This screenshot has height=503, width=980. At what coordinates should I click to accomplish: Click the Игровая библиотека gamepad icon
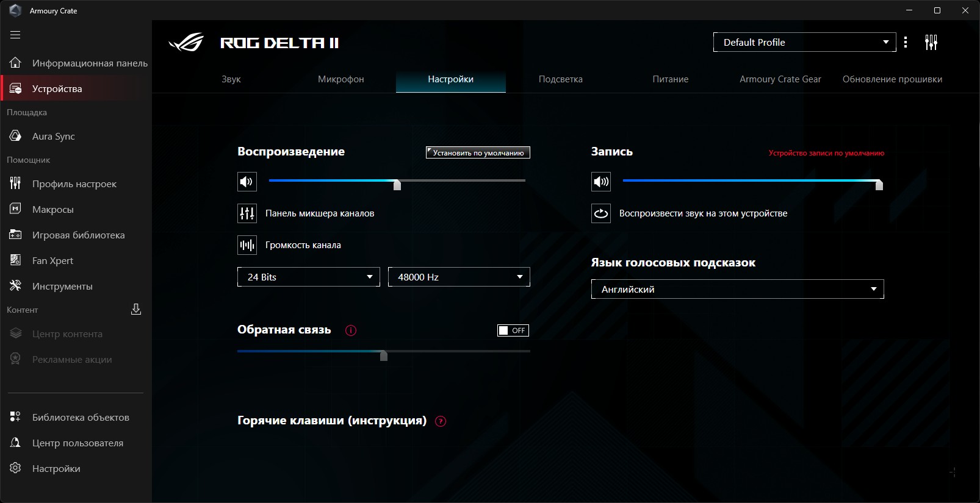coord(15,235)
